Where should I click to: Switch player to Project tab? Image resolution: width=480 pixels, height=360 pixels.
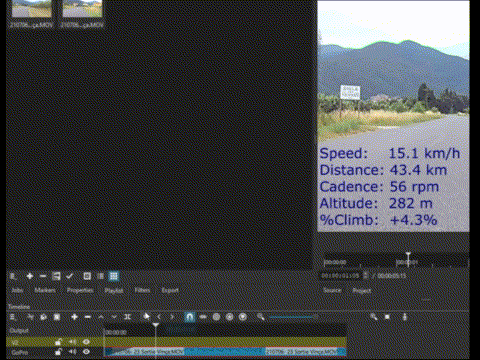point(362,291)
